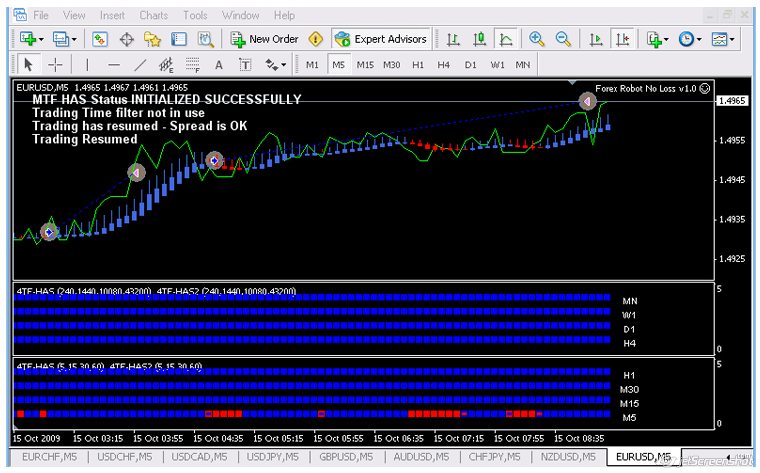Viewport: 760px width, 473px height.
Task: Open the Strategy Tester icon
Action: click(x=206, y=39)
